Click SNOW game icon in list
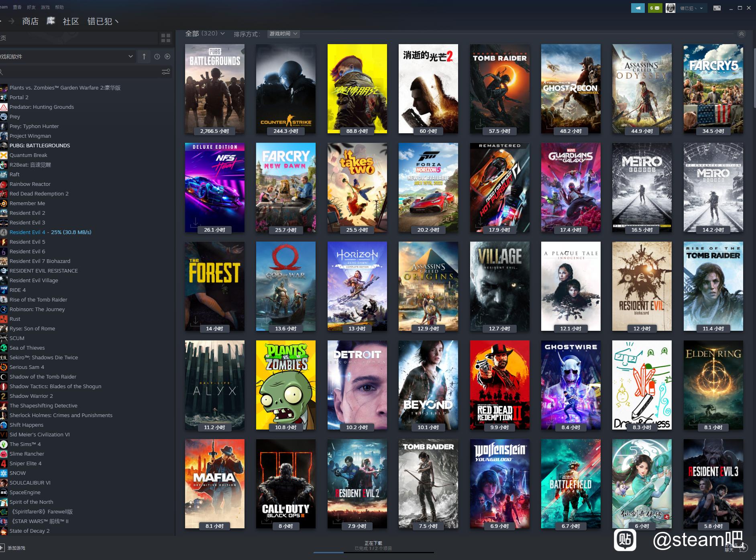This screenshot has width=756, height=560. (x=4, y=473)
